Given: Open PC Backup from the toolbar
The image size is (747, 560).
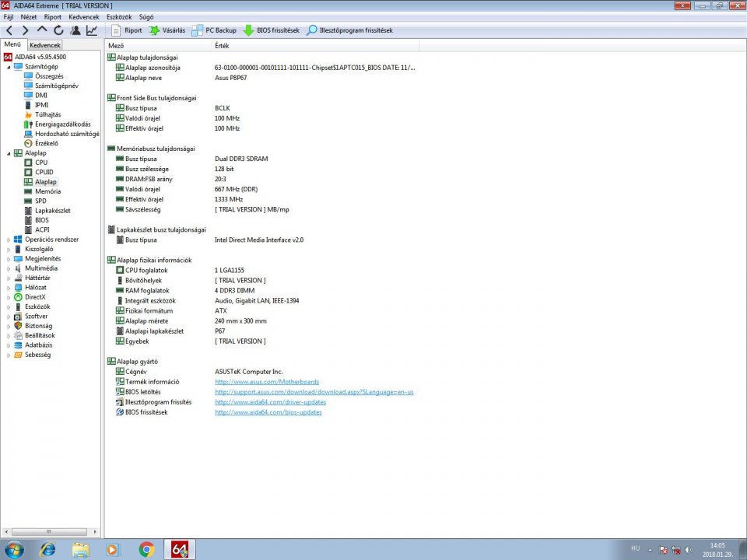Looking at the screenshot, I should (214, 30).
